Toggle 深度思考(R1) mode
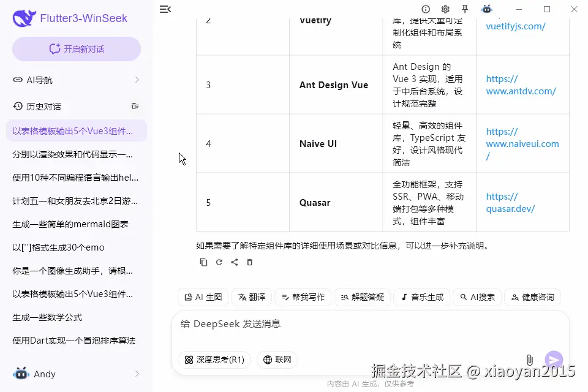 pos(214,360)
